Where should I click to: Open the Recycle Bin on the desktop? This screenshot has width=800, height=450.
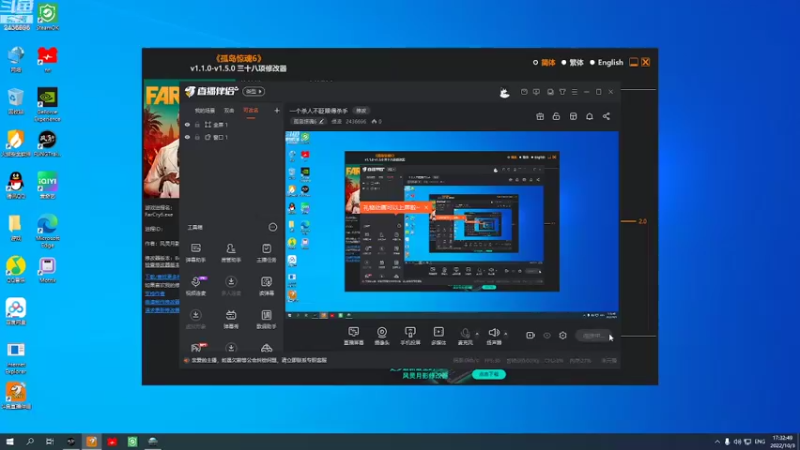coord(16,101)
